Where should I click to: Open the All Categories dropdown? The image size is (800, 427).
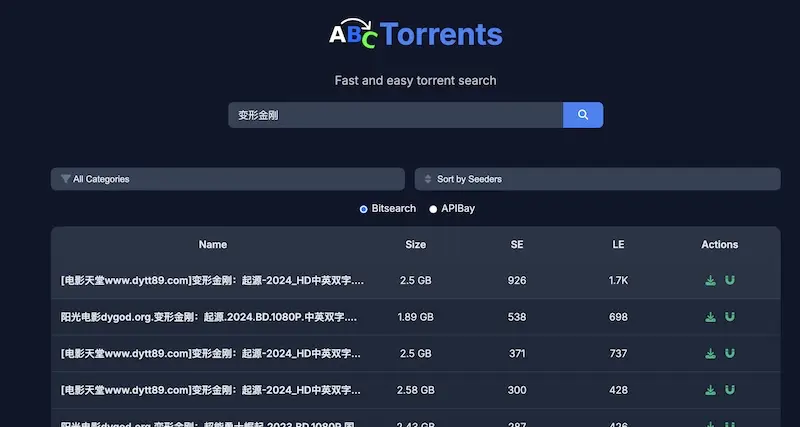(228, 179)
